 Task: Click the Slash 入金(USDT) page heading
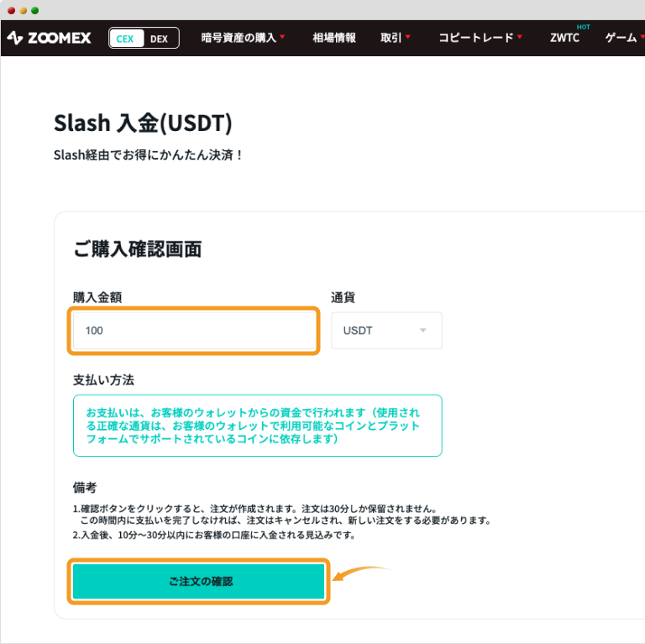coord(143,123)
